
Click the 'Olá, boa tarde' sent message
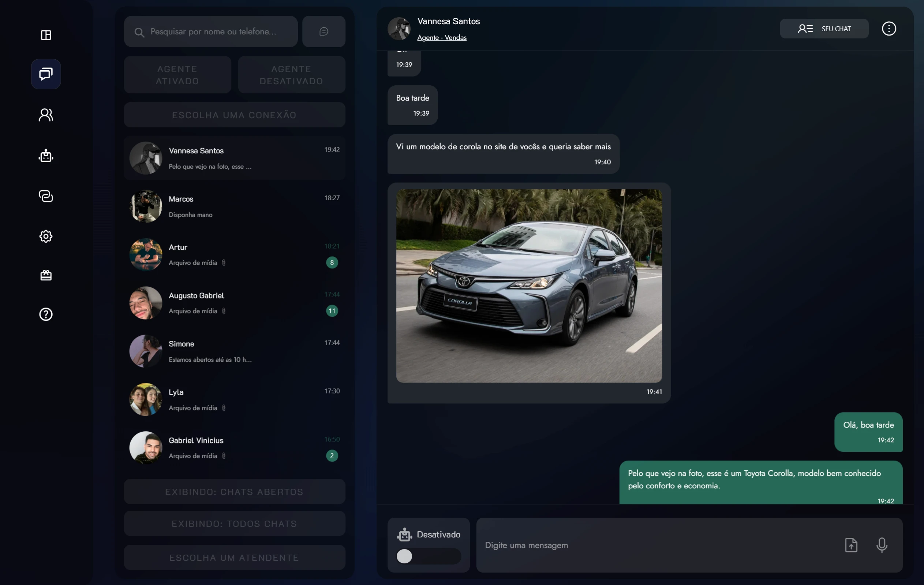(868, 432)
